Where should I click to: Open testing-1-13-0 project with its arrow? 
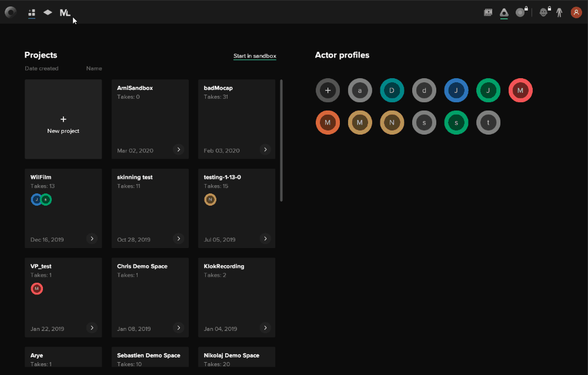click(265, 239)
